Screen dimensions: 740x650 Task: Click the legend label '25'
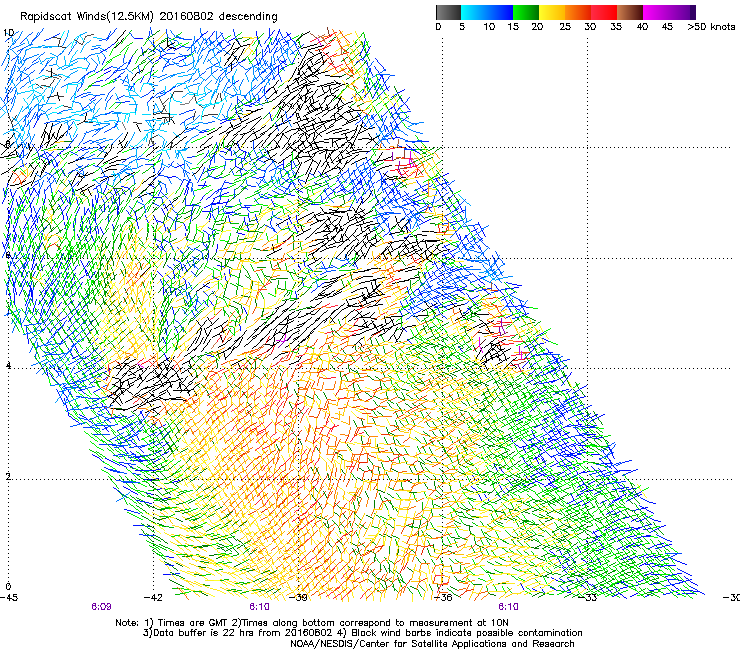(x=565, y=27)
